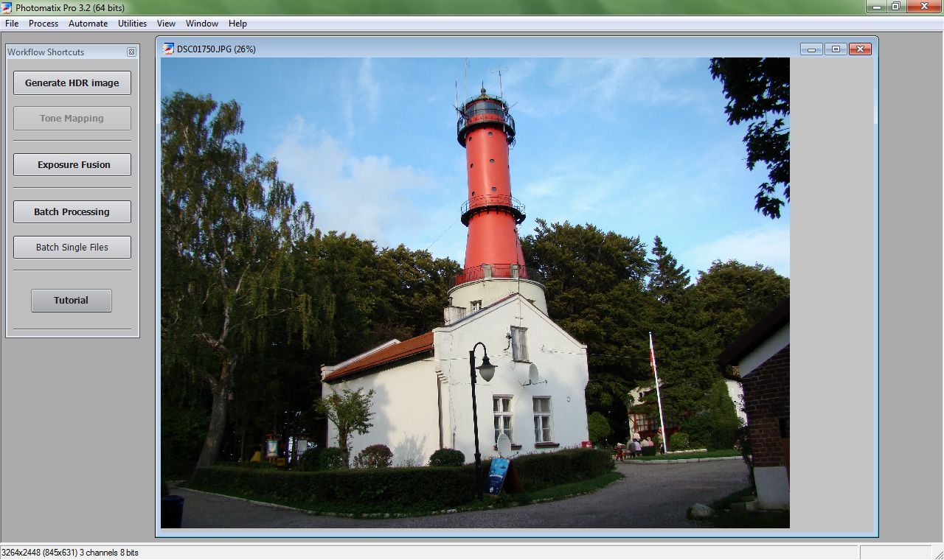This screenshot has height=560, width=944.
Task: Click the lighthouse photo in viewer
Action: click(475, 293)
